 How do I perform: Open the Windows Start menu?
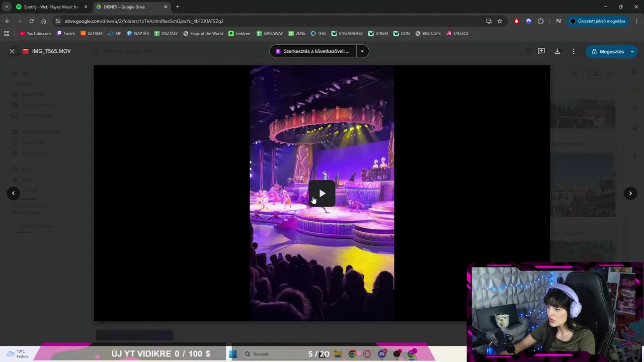tap(233, 354)
